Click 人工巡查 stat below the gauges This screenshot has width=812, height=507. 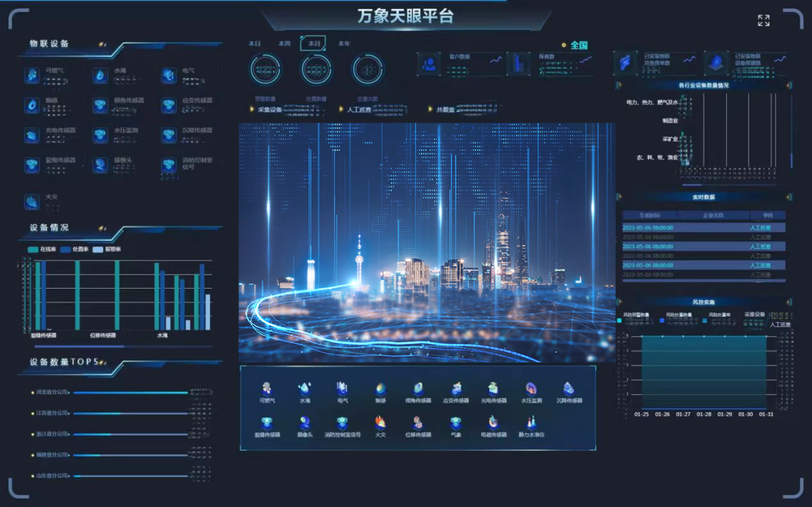click(x=359, y=110)
